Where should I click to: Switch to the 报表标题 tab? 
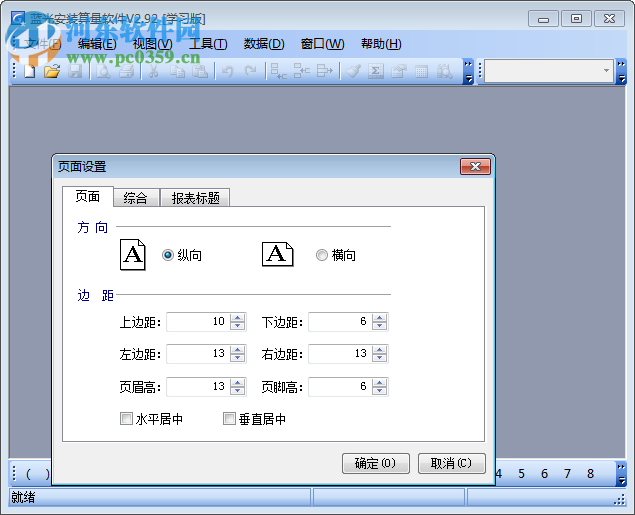(x=196, y=198)
